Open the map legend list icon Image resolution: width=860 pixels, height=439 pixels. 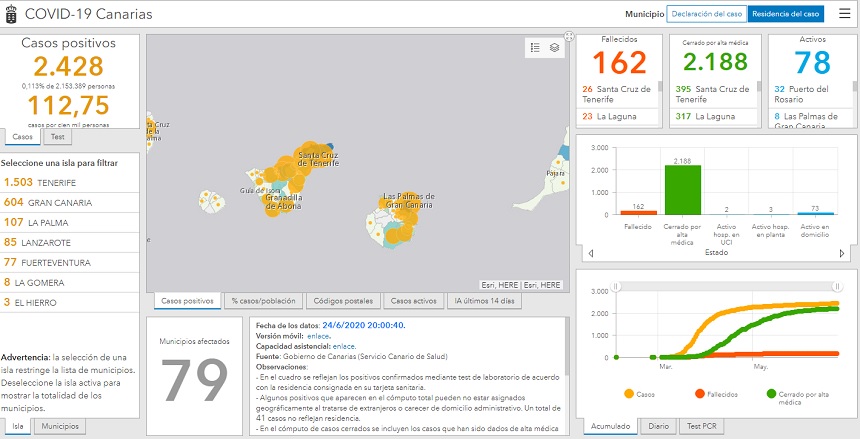[x=535, y=47]
